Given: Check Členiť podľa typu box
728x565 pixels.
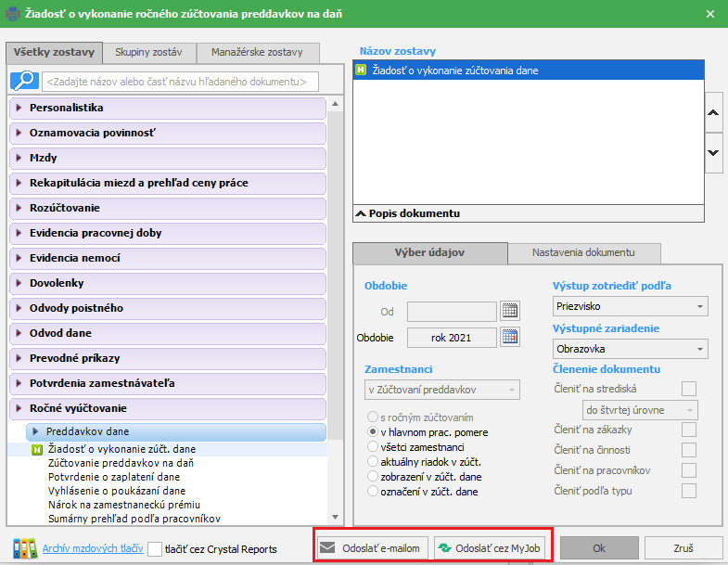Looking at the screenshot, I should coord(689,491).
